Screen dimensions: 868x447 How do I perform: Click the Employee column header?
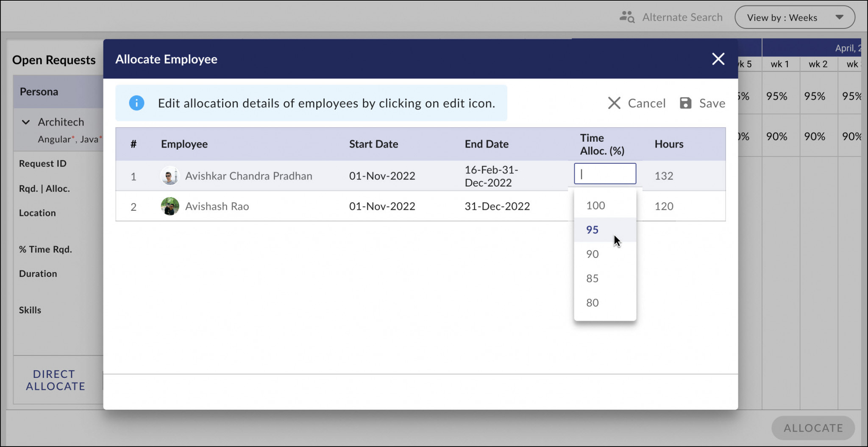[x=184, y=144]
